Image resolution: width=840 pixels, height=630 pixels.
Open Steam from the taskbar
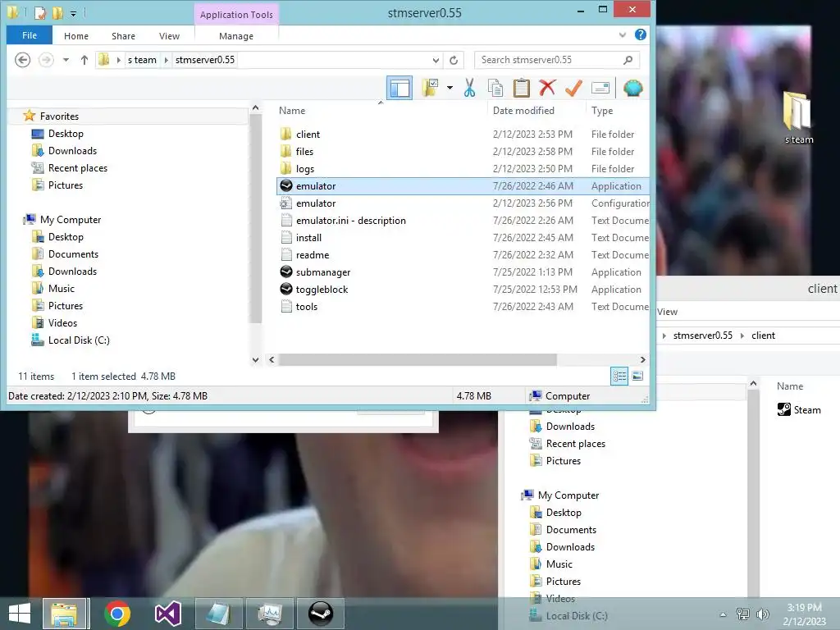pos(321,614)
